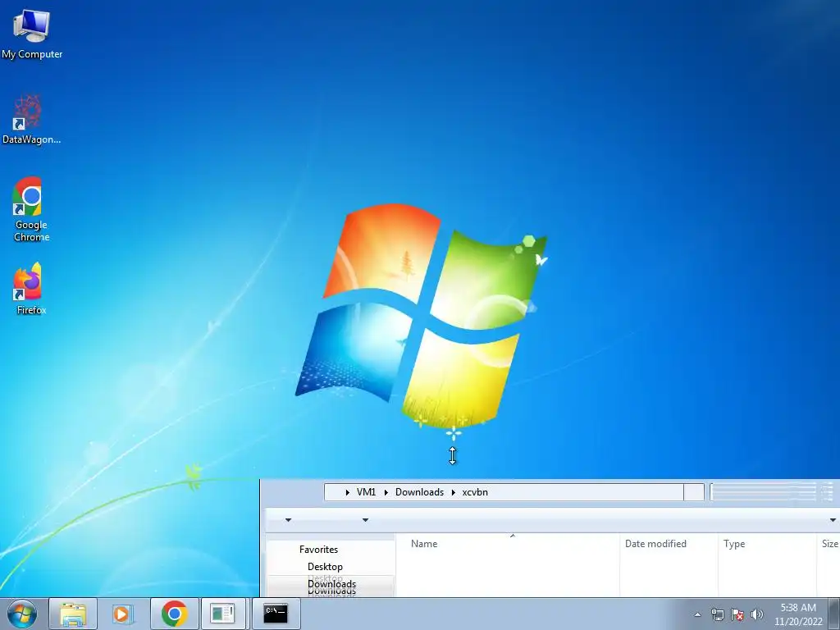This screenshot has height=630, width=840.
Task: Expand the arrow after Downloads in the address bar
Action: point(453,492)
